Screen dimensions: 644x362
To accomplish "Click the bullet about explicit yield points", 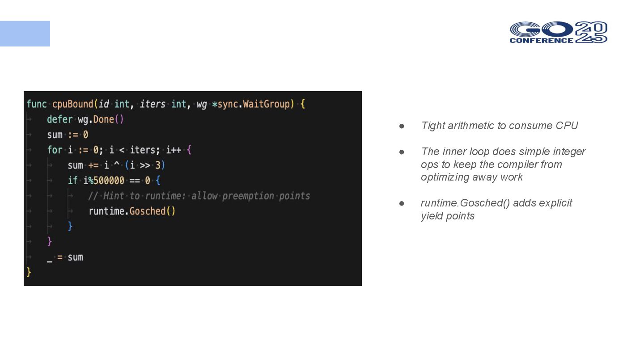I will tap(496, 209).
